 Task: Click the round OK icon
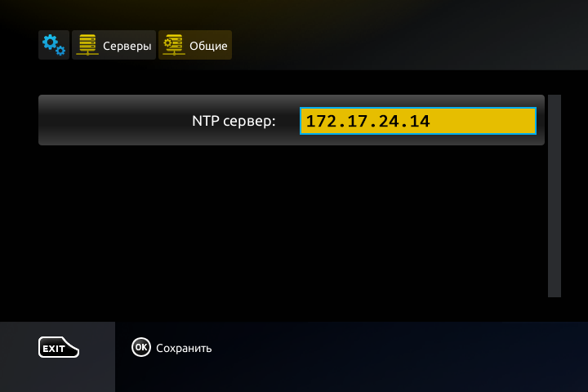[141, 347]
